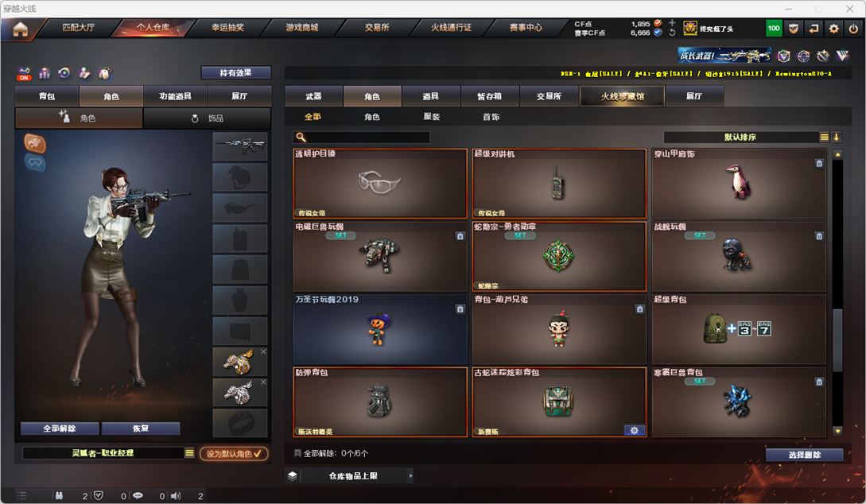Screen dimensions: 866x504
Task: Open the chat bubble icon in status bar
Action: 138,496
